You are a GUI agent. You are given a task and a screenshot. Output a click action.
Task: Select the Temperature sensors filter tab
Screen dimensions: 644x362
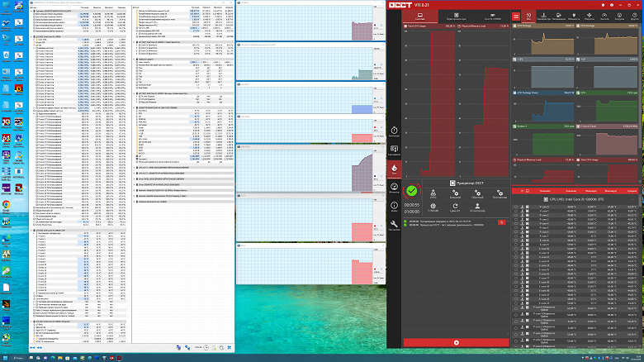coord(543,17)
